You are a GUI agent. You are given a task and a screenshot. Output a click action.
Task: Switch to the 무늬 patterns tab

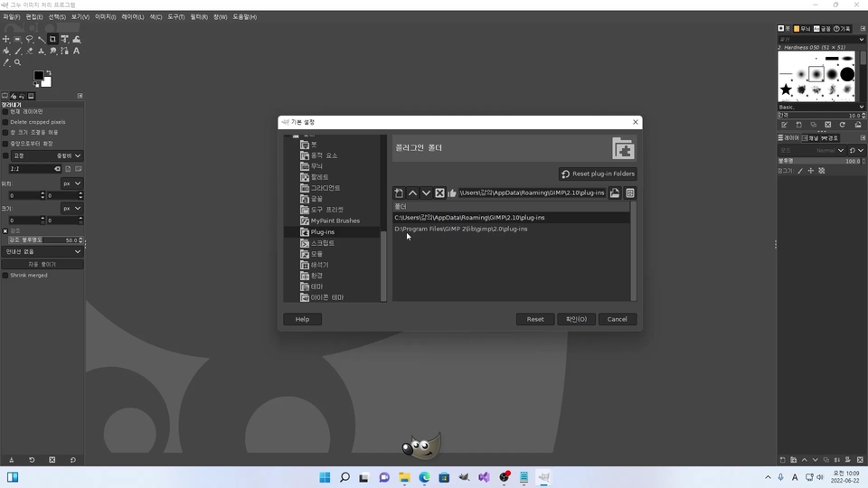802,29
